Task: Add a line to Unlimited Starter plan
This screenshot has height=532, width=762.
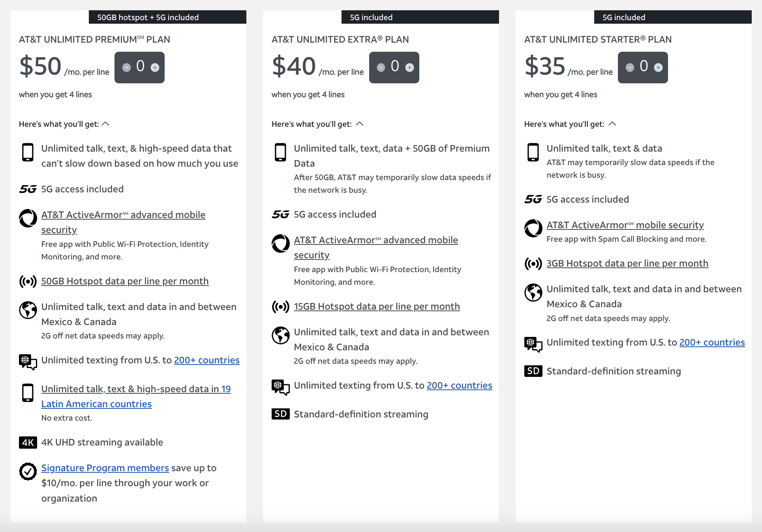Action: [x=658, y=68]
